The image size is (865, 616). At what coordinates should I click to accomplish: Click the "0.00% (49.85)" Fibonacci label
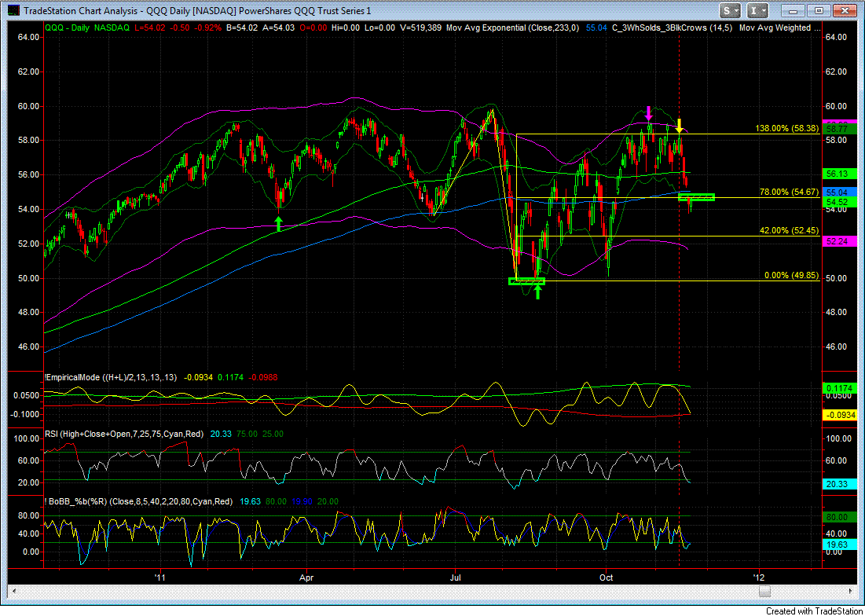791,275
